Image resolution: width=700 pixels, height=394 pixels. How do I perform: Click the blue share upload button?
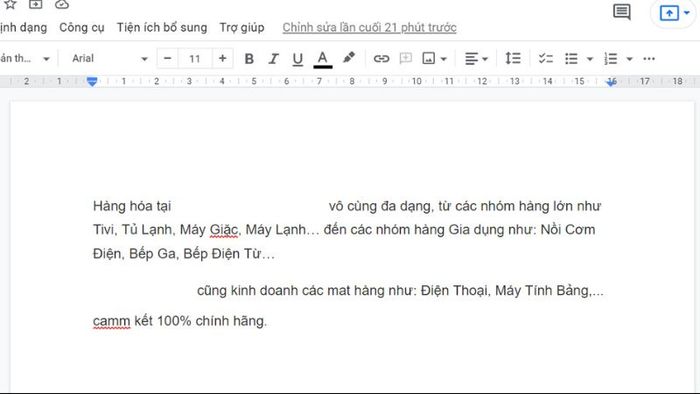click(669, 13)
